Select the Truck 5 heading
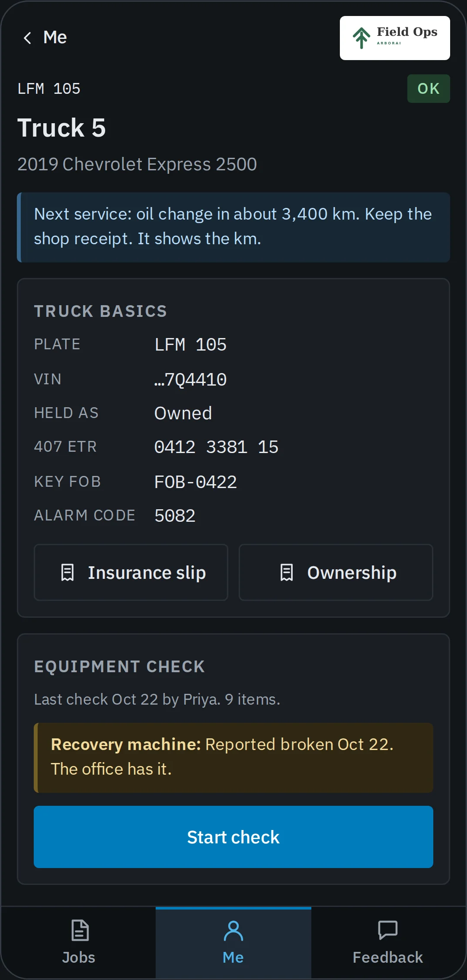Viewport: 467px width, 980px height. tap(61, 128)
